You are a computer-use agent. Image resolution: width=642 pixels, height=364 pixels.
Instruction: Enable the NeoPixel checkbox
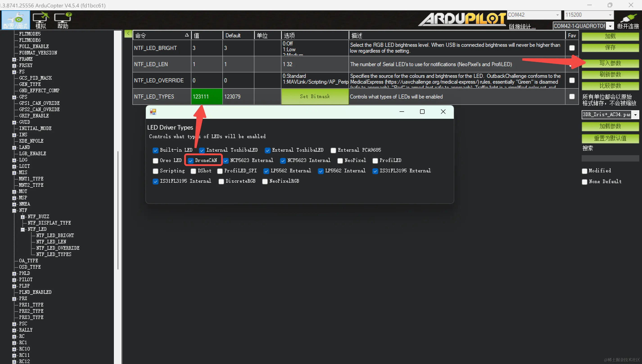[340, 160]
